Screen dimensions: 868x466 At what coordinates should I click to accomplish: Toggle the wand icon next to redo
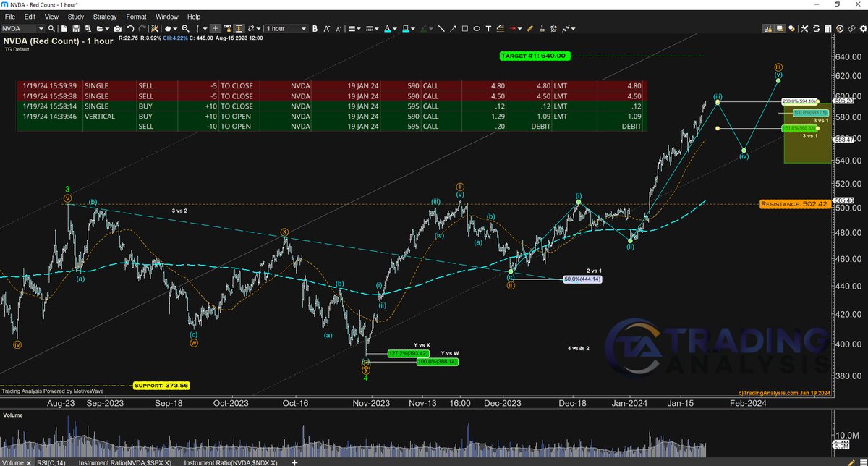click(155, 28)
